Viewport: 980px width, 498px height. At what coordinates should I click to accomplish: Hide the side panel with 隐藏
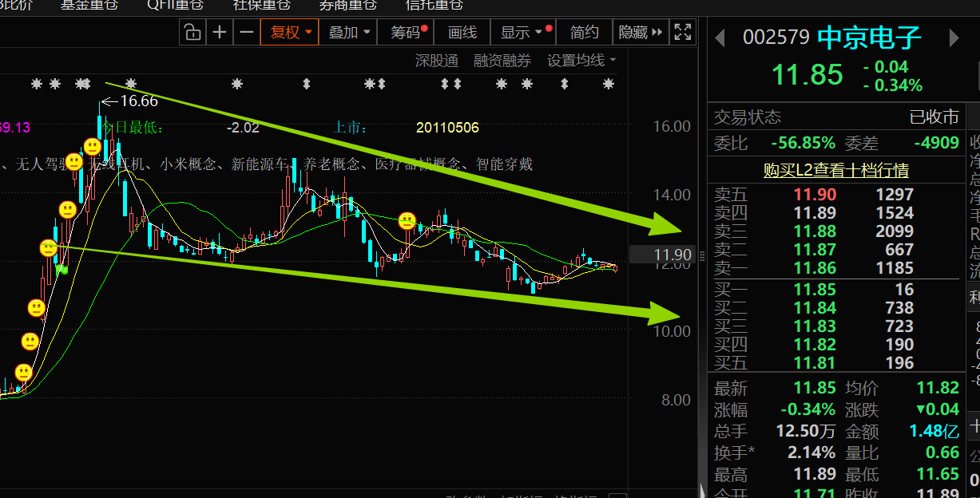(641, 33)
